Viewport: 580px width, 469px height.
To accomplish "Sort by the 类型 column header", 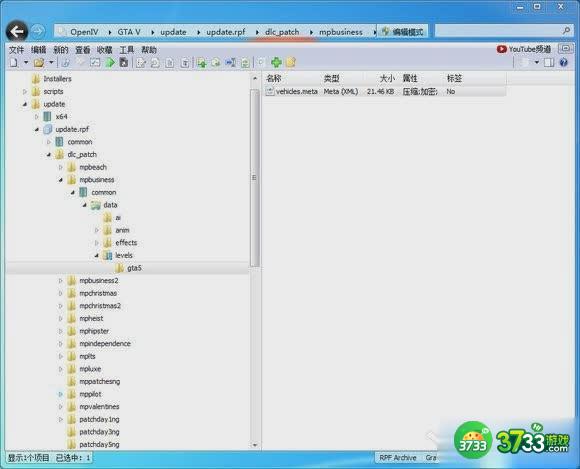I will (331, 78).
